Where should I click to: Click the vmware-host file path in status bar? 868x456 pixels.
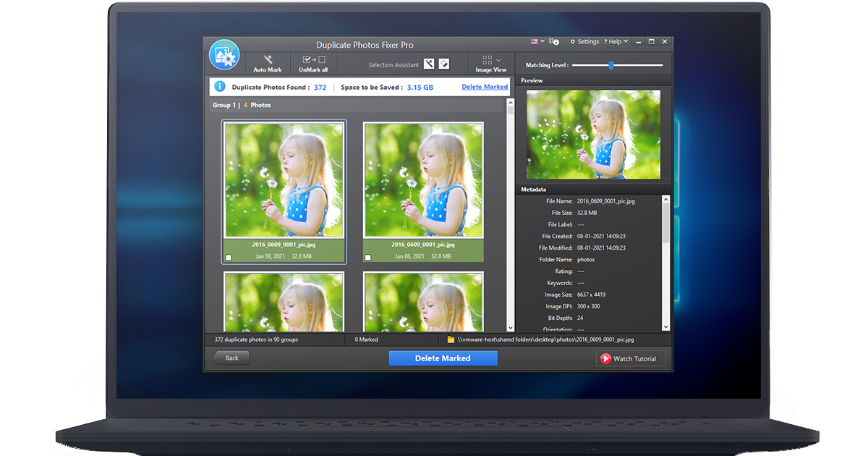click(x=546, y=339)
